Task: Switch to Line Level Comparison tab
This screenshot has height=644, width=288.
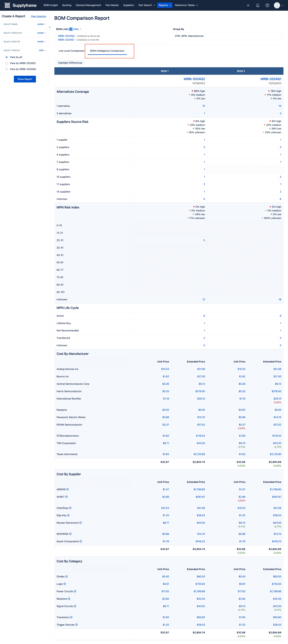Action: click(71, 51)
